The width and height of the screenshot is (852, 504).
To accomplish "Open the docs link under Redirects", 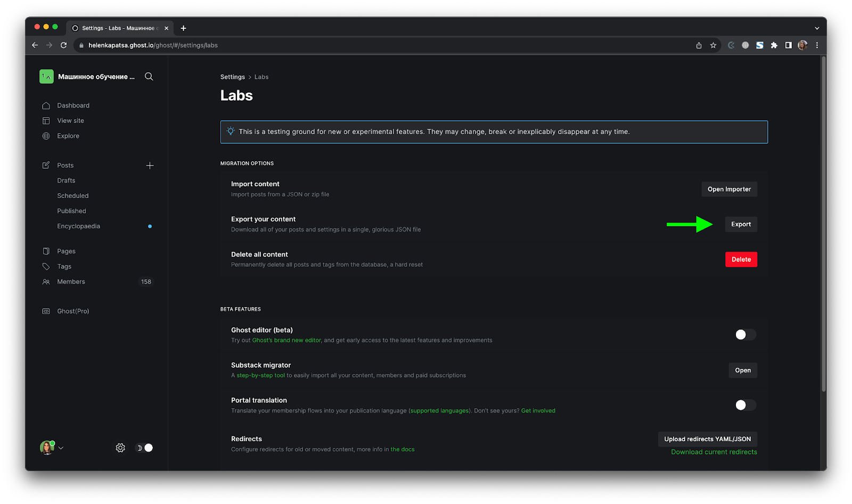I will [403, 450].
